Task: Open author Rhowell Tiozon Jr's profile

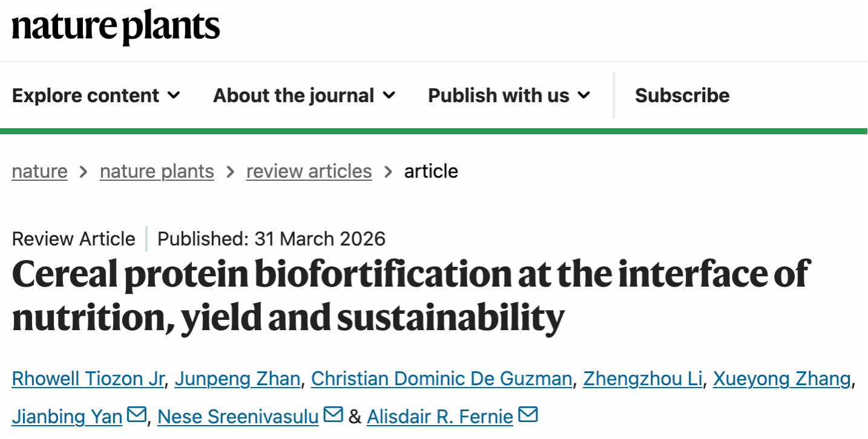Action: pyautogui.click(x=88, y=379)
